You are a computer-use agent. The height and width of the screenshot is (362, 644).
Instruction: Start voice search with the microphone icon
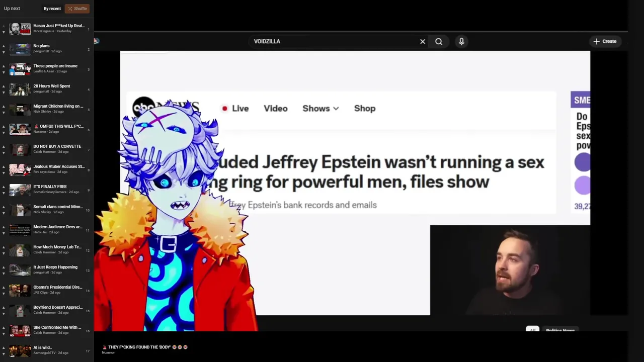point(461,41)
